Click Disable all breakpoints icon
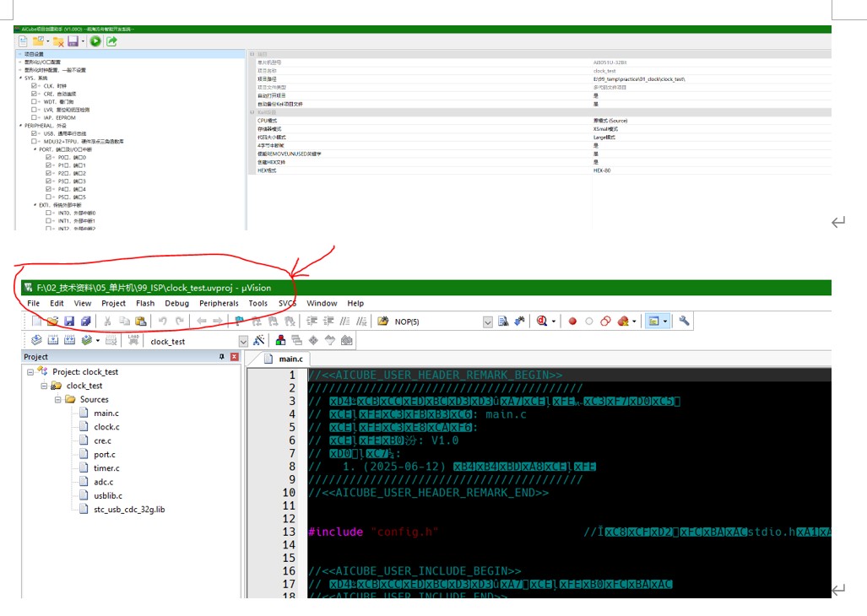The height and width of the screenshot is (616, 867). (605, 322)
